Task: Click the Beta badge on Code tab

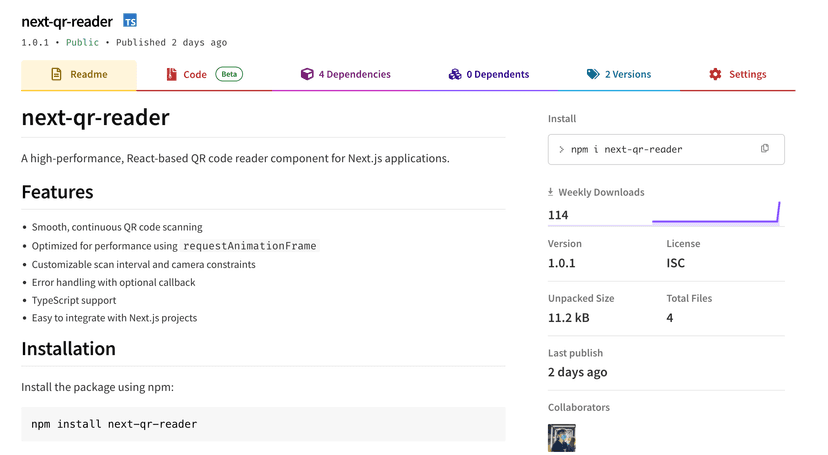Action: 229,75
